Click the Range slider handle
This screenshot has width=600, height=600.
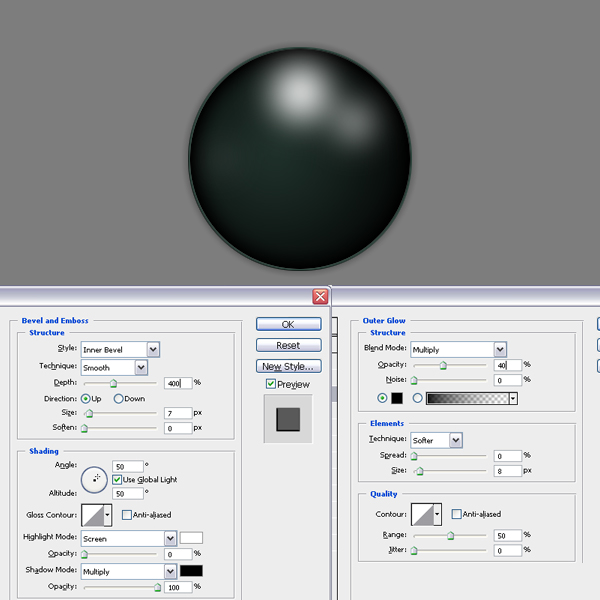click(x=450, y=536)
